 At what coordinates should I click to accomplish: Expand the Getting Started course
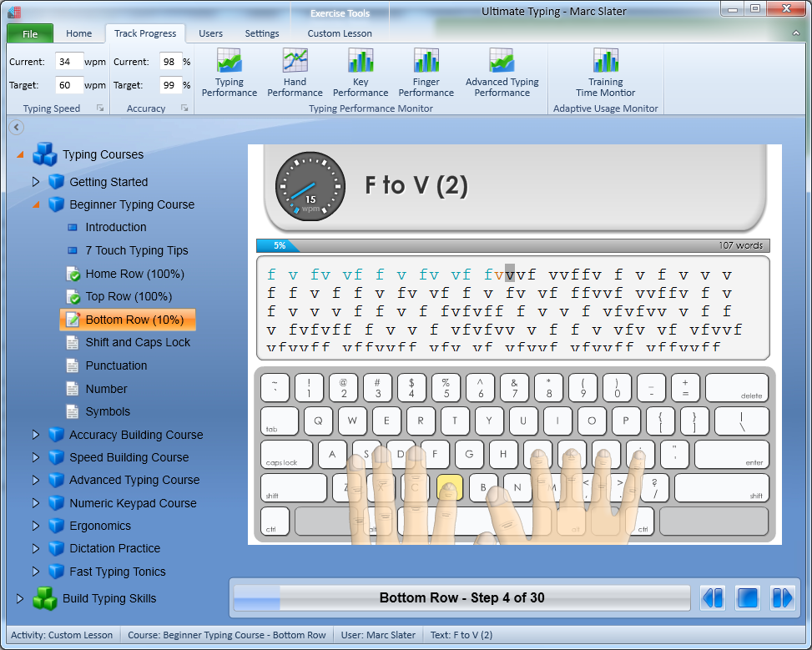tap(37, 181)
